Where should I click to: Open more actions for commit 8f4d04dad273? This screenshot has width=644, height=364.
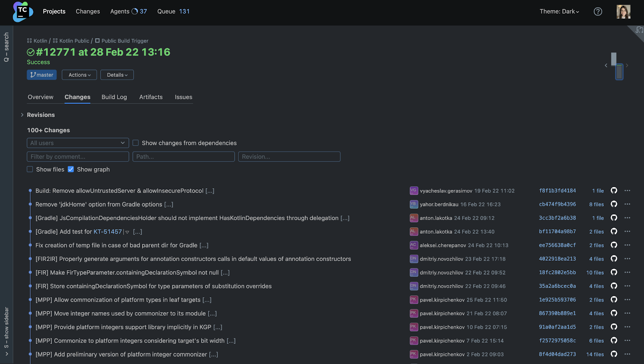(627, 354)
